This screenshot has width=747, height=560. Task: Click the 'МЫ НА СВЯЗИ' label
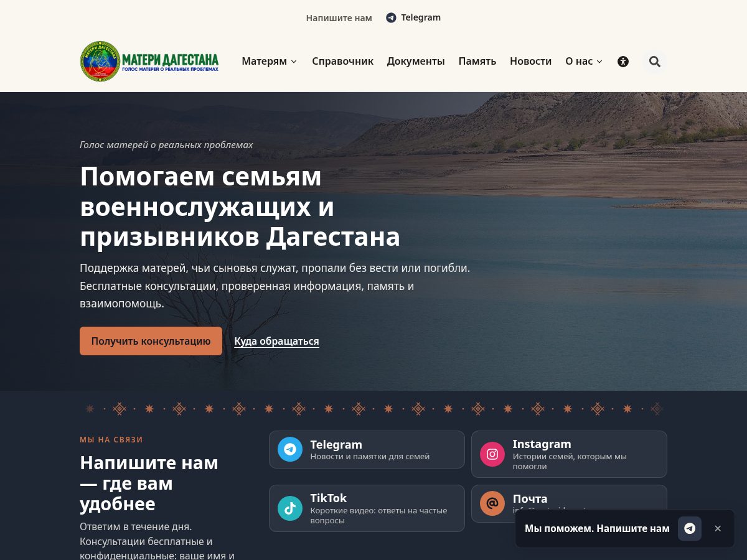click(x=111, y=439)
